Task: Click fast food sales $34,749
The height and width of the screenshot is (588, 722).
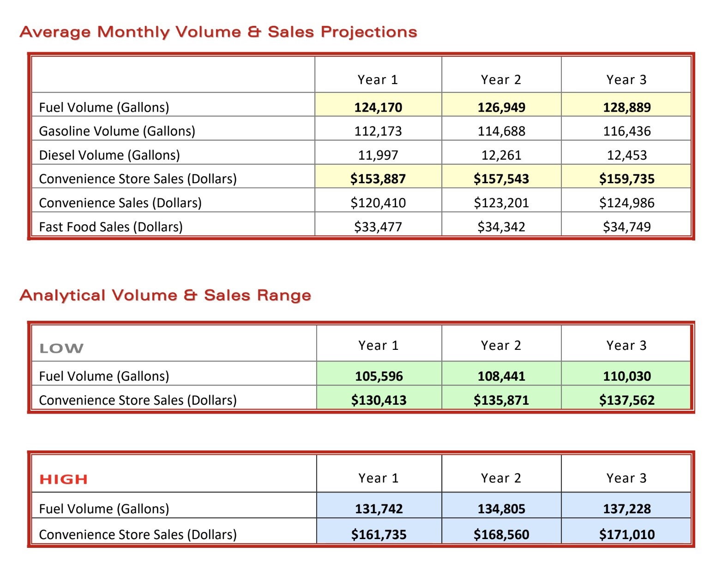Action: (x=627, y=227)
